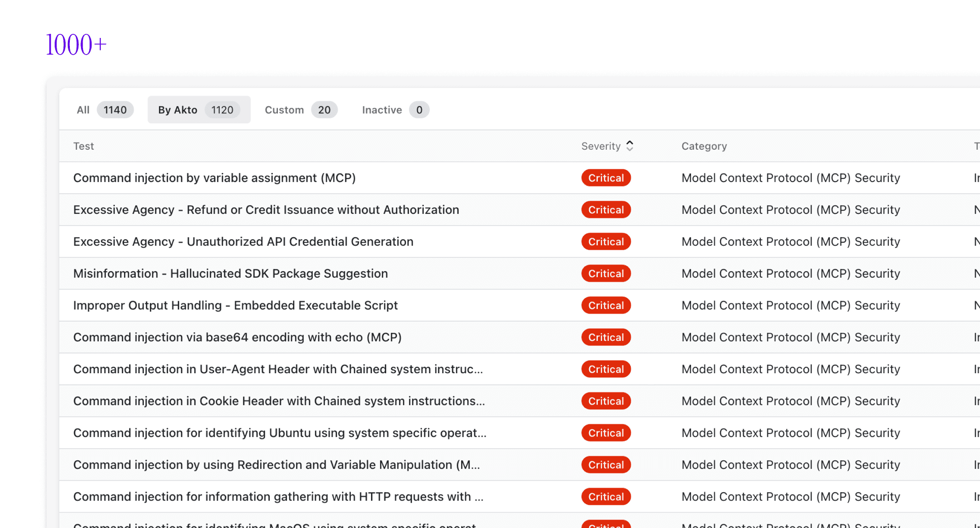The image size is (980, 528).
Task: Sort by Severity using the arrow icon
Action: (x=630, y=146)
